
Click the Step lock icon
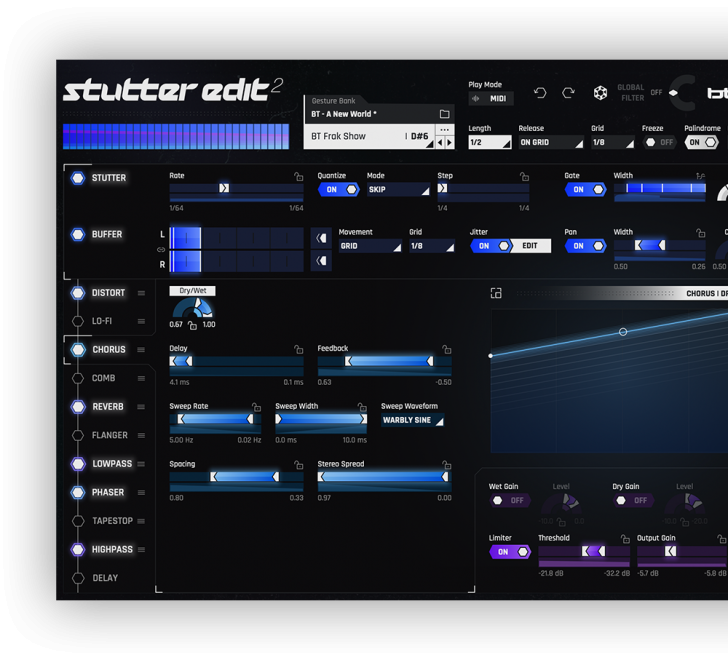[x=524, y=176]
